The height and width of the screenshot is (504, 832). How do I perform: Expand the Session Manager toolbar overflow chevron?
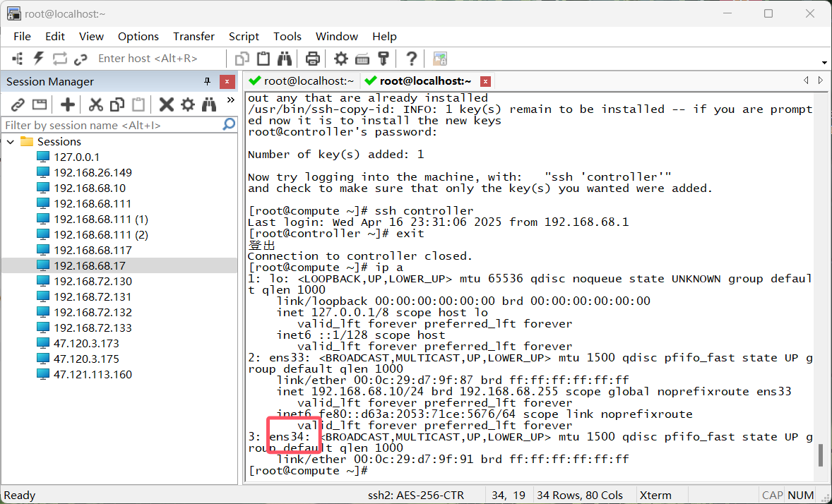point(230,100)
